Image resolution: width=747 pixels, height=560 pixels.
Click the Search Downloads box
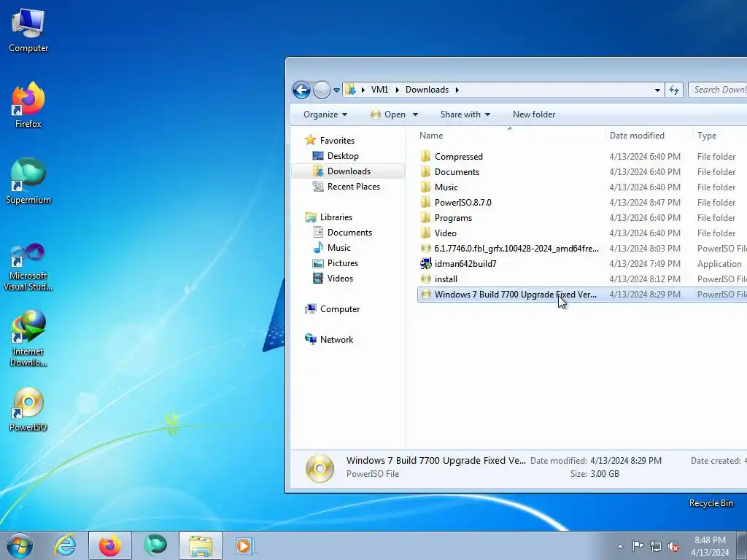pyautogui.click(x=718, y=90)
